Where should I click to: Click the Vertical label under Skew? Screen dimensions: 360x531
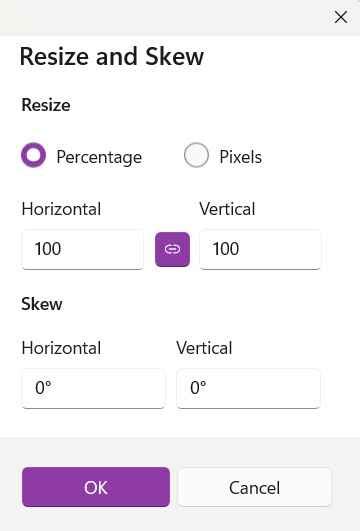tap(204, 348)
